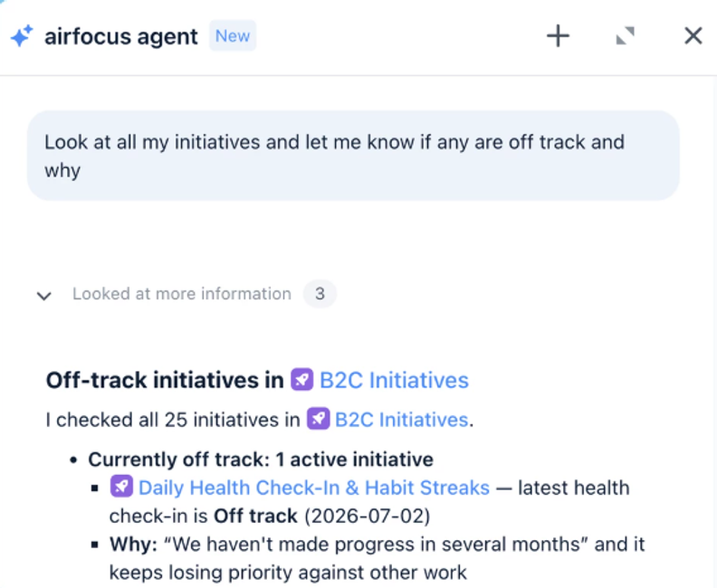Click the date text (2026-07-02)

pyautogui.click(x=368, y=517)
